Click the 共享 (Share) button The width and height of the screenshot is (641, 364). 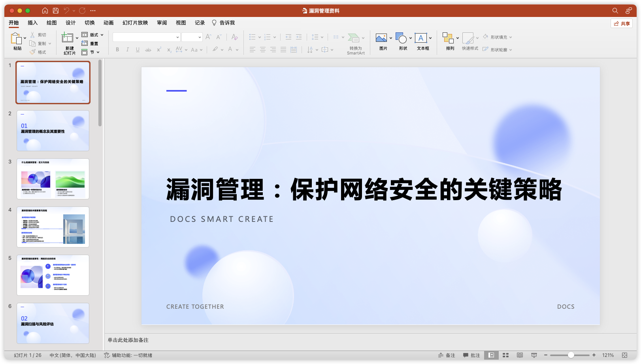pos(622,23)
